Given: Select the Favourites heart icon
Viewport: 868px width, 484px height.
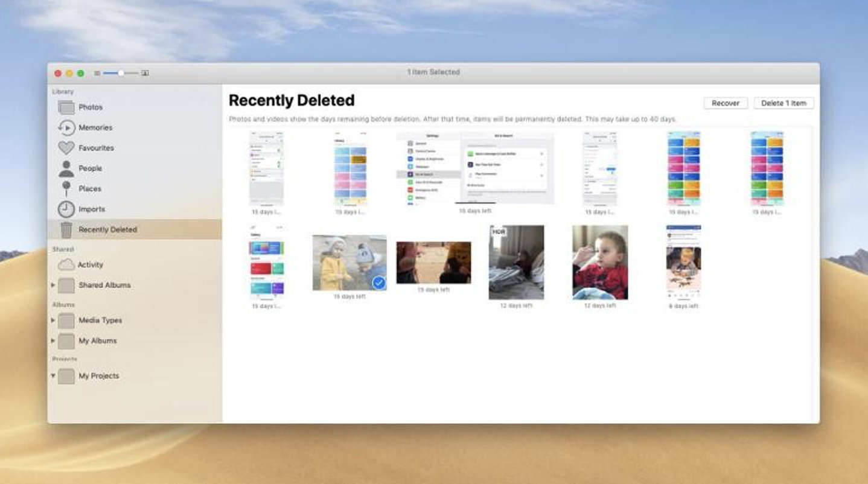Looking at the screenshot, I should [x=66, y=148].
